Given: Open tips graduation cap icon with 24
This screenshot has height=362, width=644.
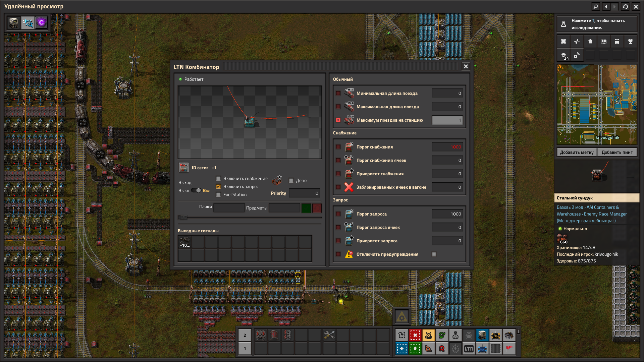Looking at the screenshot, I should (x=563, y=55).
